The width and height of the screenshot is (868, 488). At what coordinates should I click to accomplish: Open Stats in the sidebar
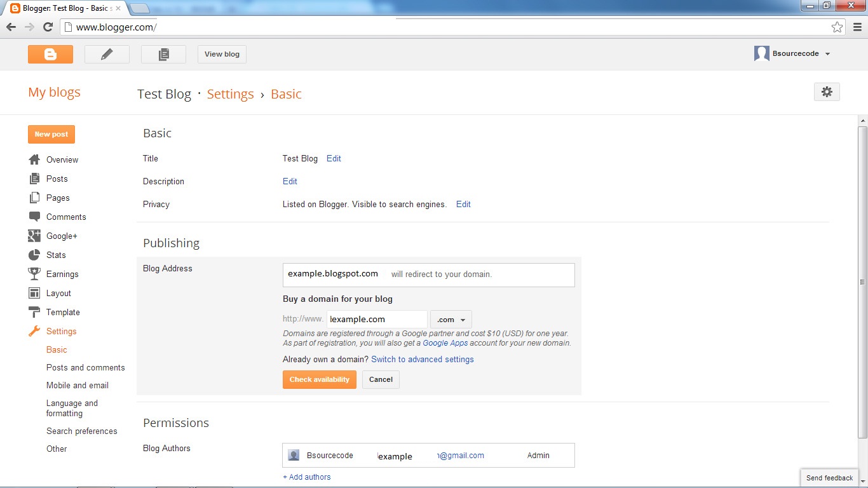(56, 255)
